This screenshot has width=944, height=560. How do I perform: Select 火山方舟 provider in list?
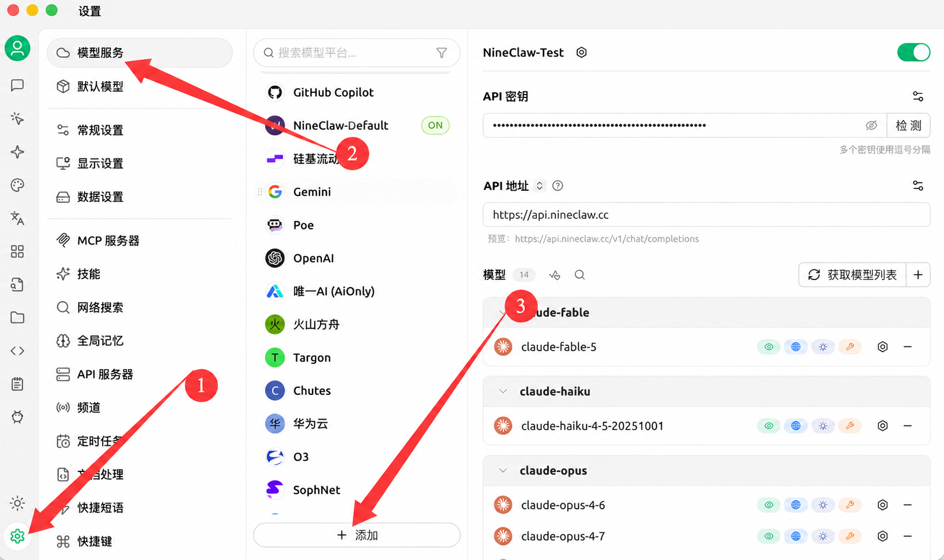(357, 324)
